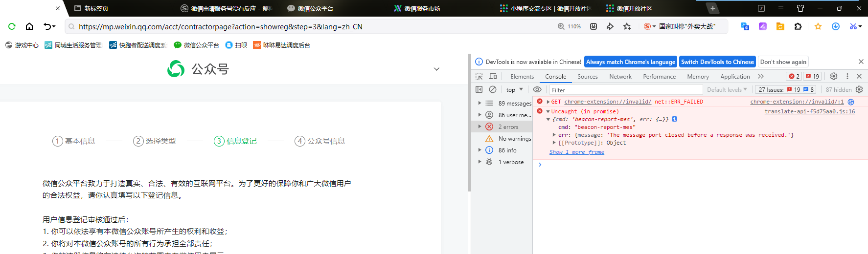Viewport: 868px width, 254px height.
Task: Switch to the Application tab
Action: pyautogui.click(x=735, y=76)
